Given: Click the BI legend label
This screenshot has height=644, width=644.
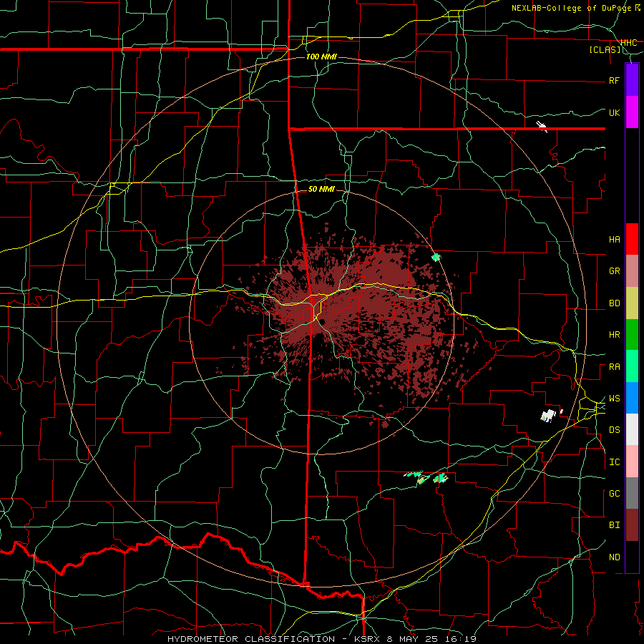Looking at the screenshot, I should (614, 525).
